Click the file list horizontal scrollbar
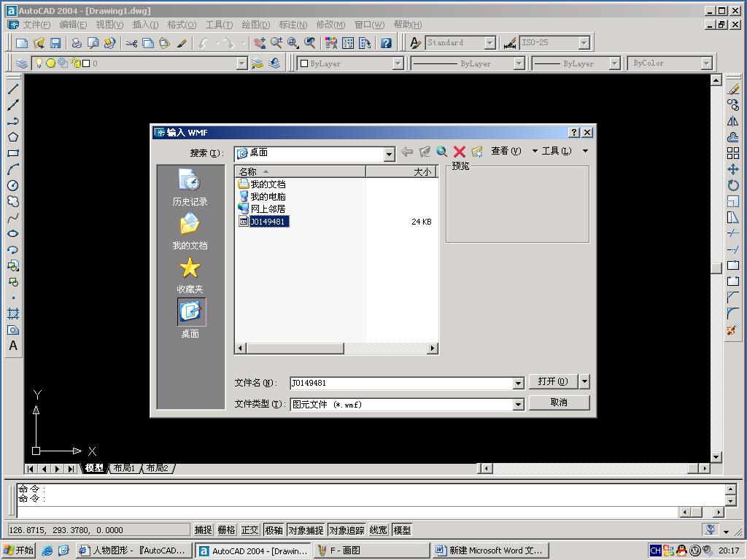 336,348
